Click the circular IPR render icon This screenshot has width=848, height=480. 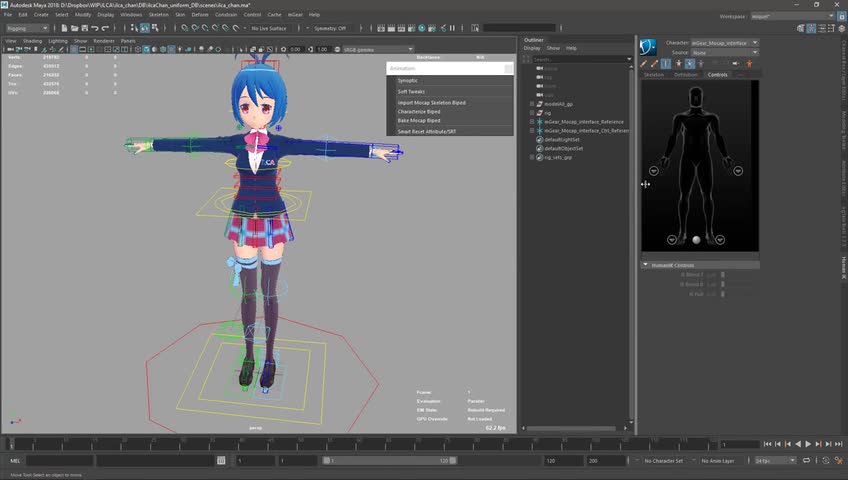tap(422, 28)
